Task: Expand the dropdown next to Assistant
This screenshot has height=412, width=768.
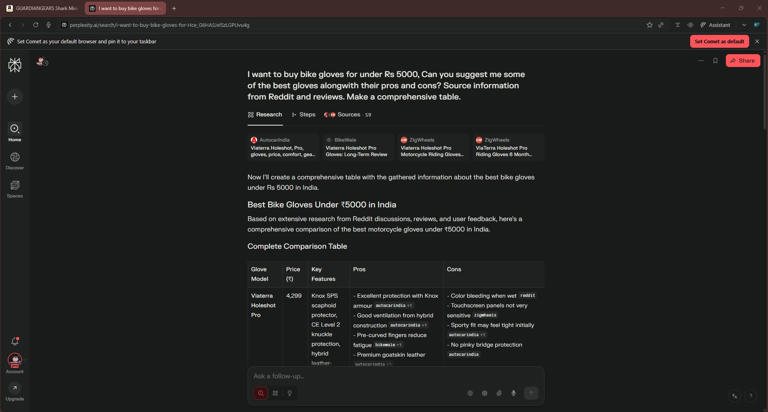Action: pos(744,25)
